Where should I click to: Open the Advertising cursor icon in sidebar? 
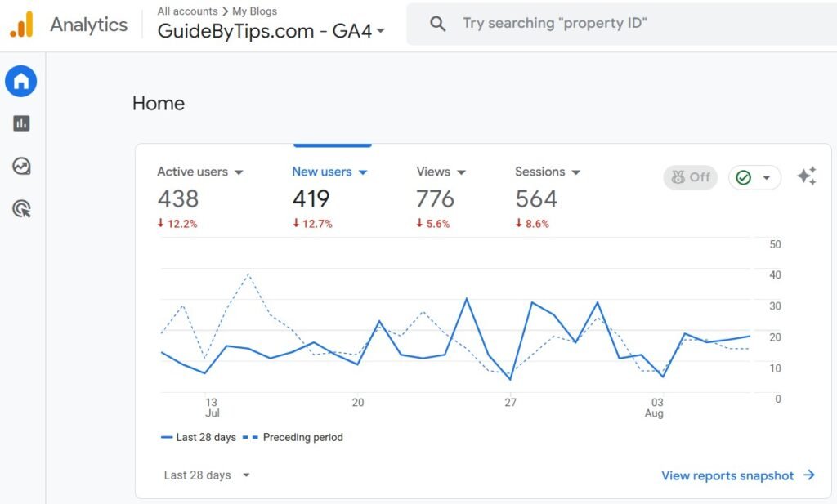[21, 209]
